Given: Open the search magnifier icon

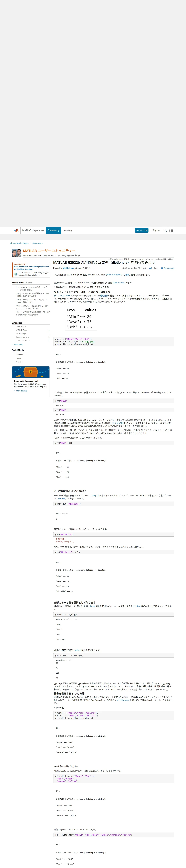Looking at the screenshot, I should click(165, 230).
